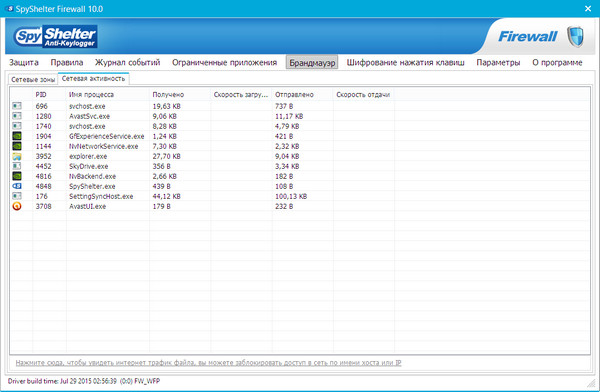Screen dimensions: 600x392
Task: Open the Правила menu tab
Action: pyautogui.click(x=67, y=62)
